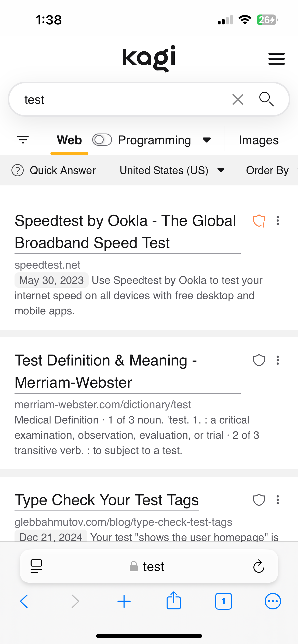Screen dimensions: 298x644
Task: Open the Kagi hamburger menu
Action: coord(276,59)
